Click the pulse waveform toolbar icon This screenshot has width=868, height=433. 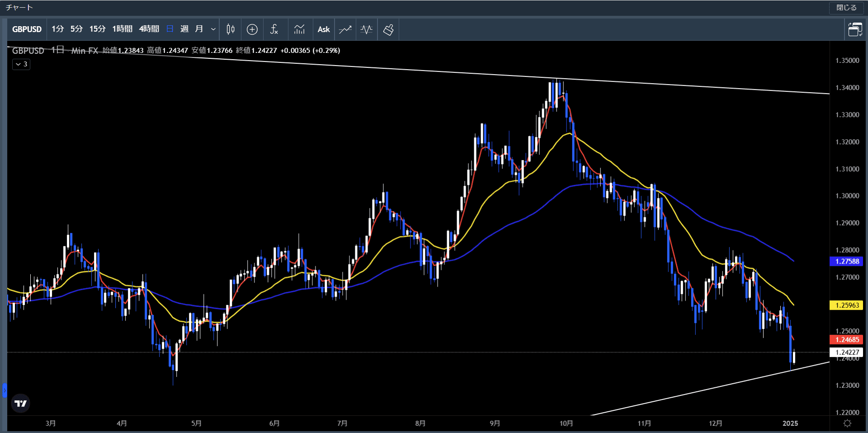click(x=367, y=29)
